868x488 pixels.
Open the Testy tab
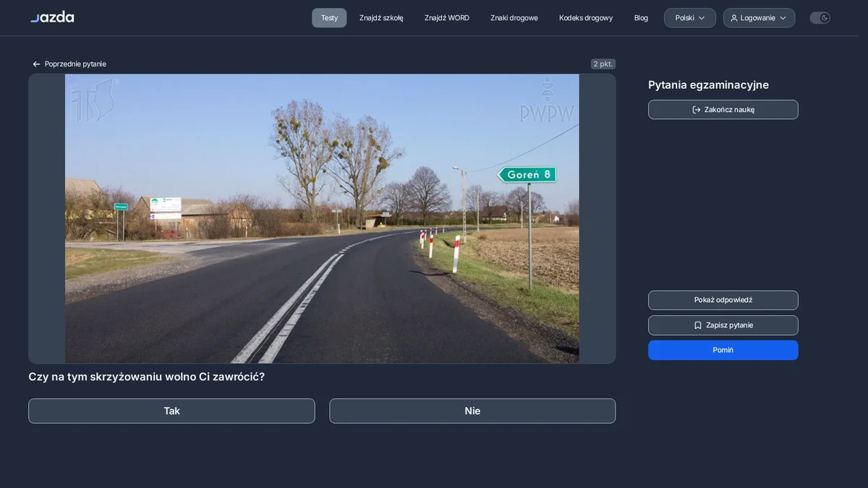[x=329, y=18]
